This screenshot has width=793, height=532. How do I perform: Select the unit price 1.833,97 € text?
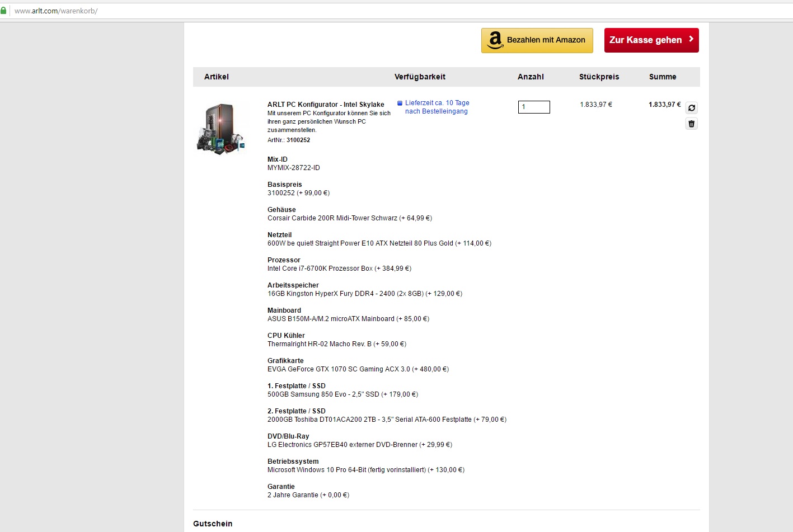click(x=596, y=105)
